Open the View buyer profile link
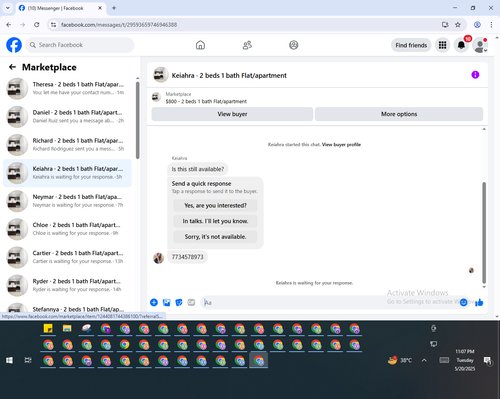The height and width of the screenshot is (399, 500). pos(341,145)
